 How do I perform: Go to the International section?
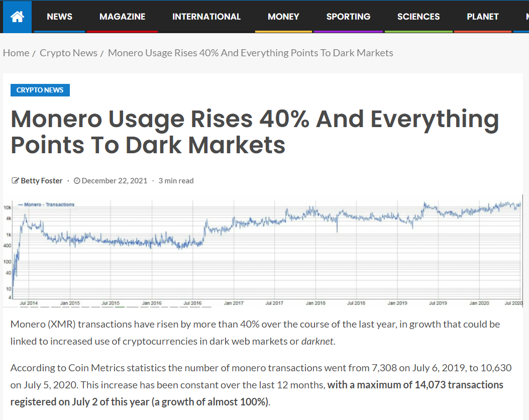[x=206, y=17]
